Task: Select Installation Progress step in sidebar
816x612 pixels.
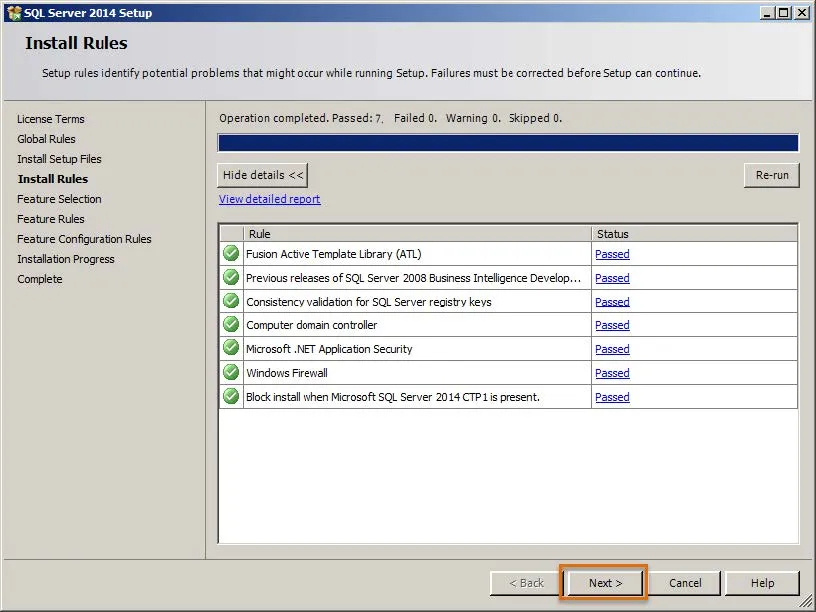Action: (x=66, y=259)
